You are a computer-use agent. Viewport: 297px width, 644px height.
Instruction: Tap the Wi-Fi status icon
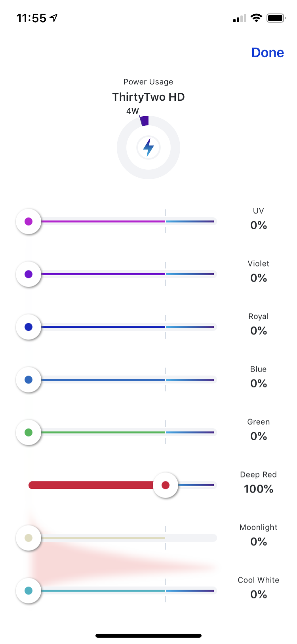257,18
